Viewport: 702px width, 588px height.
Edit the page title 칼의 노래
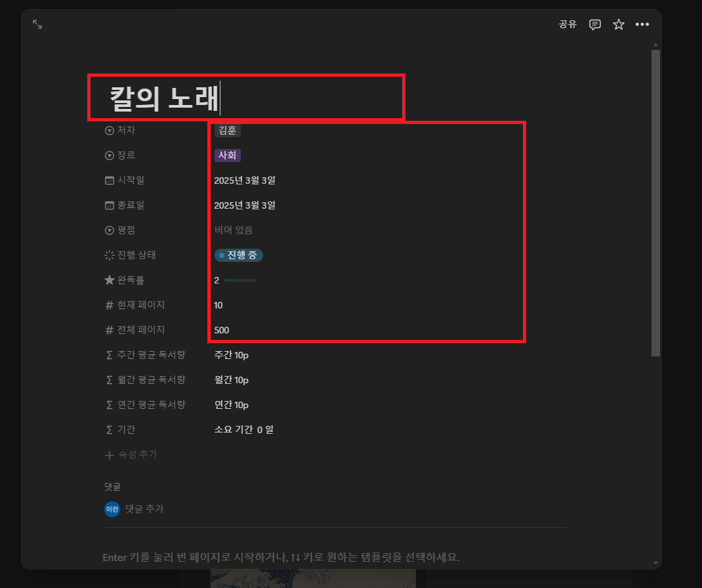164,98
